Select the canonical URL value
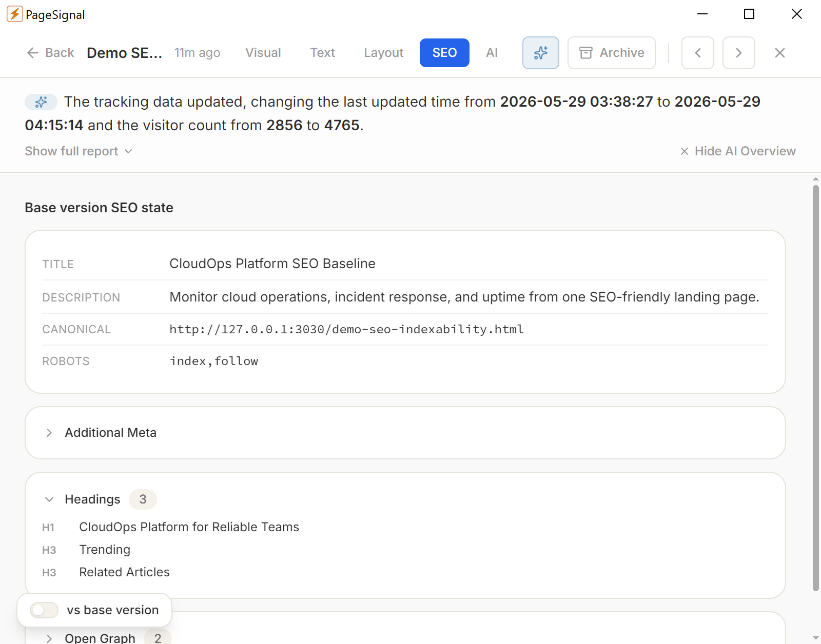The image size is (821, 644). click(346, 329)
